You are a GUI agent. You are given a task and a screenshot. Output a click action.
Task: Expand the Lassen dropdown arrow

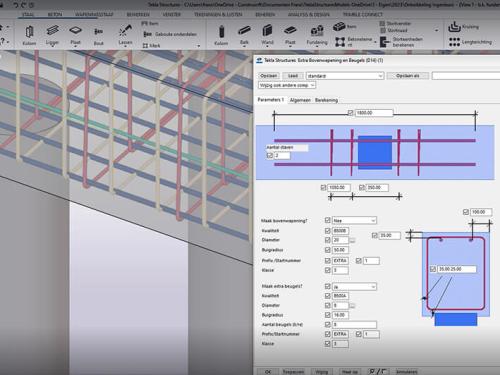[x=125, y=47]
